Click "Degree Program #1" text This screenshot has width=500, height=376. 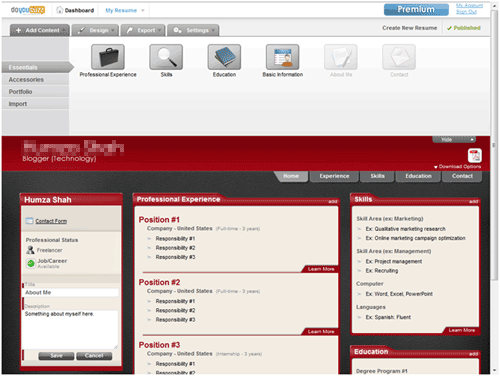coord(381,371)
